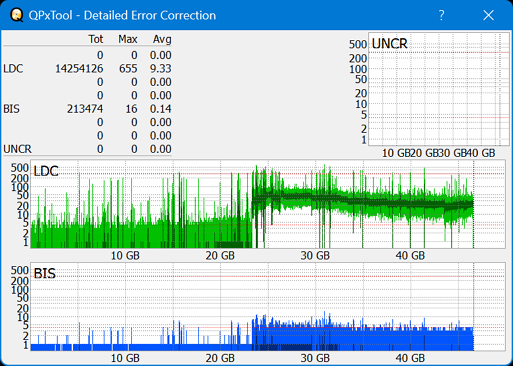Click the '20 GB' axis label under LDC graph
Image resolution: width=513 pixels, height=366 pixels.
(x=220, y=256)
